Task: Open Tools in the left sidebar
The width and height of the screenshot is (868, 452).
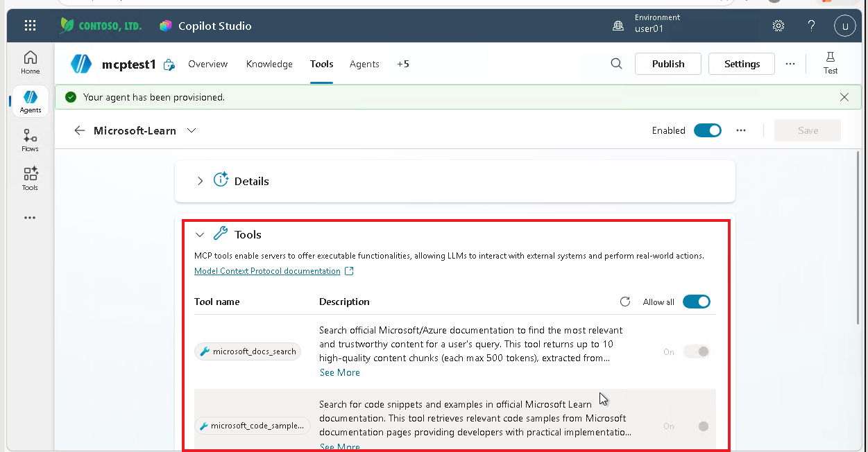Action: tap(30, 179)
